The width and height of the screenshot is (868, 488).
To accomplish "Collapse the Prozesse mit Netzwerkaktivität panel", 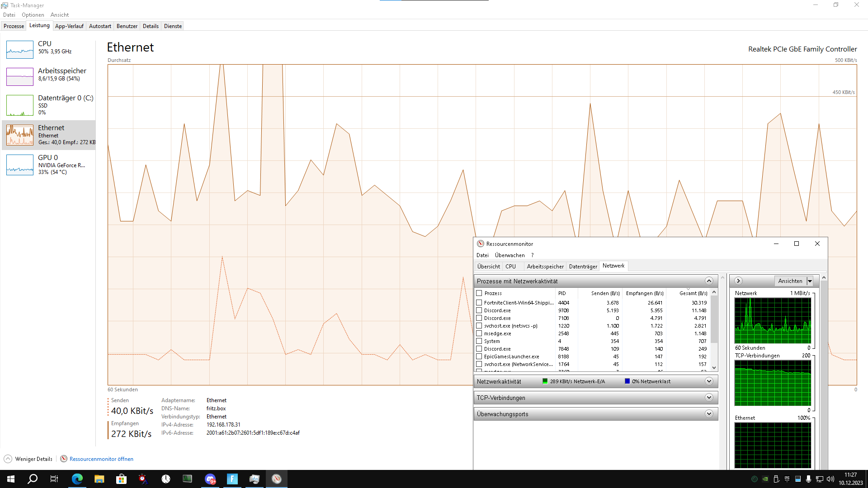I will coord(709,281).
